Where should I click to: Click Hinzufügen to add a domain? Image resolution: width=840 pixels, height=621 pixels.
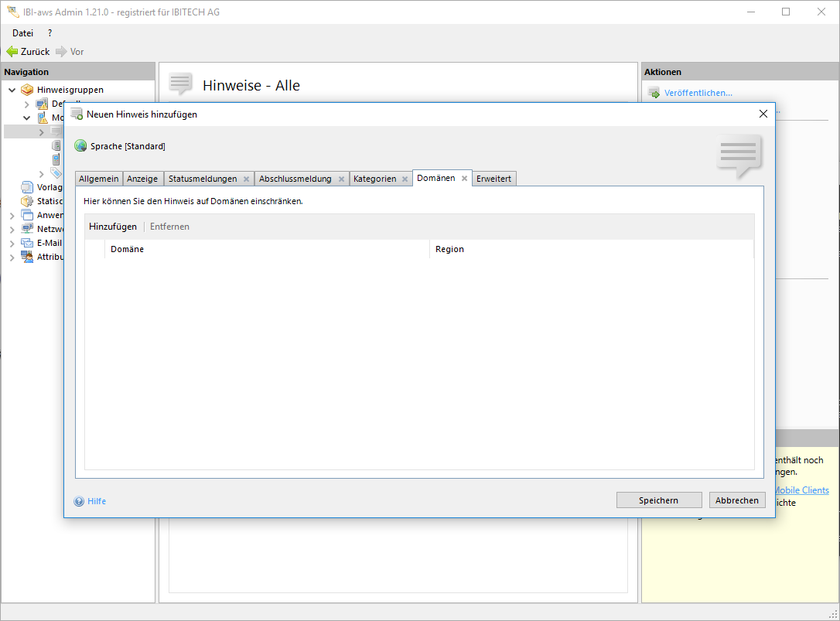113,227
